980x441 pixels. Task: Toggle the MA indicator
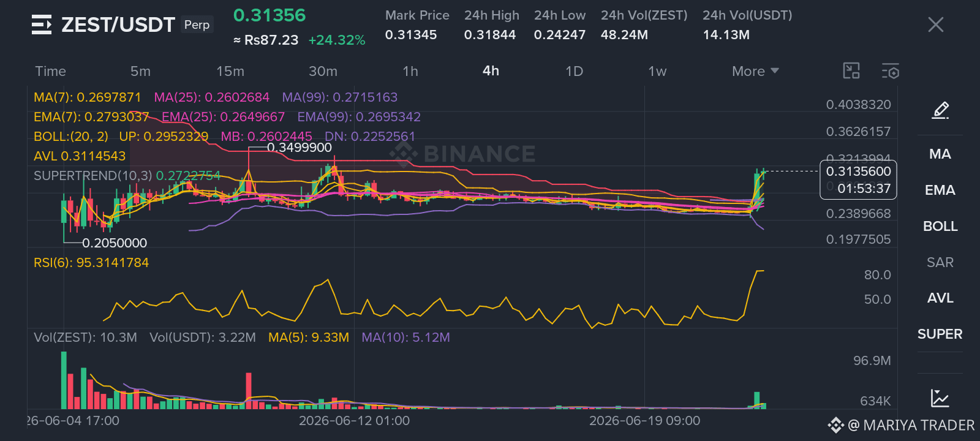940,154
